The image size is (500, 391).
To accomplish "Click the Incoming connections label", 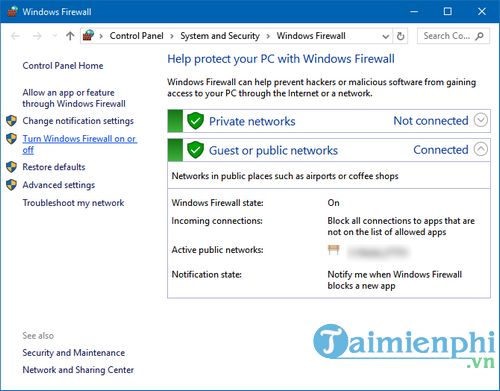I will click(217, 221).
